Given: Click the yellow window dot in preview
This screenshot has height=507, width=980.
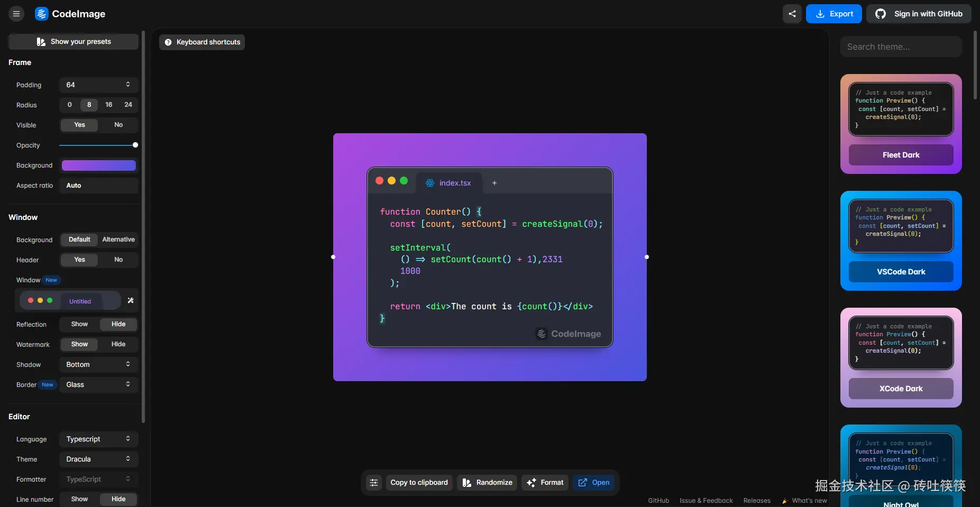Looking at the screenshot, I should coord(391,181).
